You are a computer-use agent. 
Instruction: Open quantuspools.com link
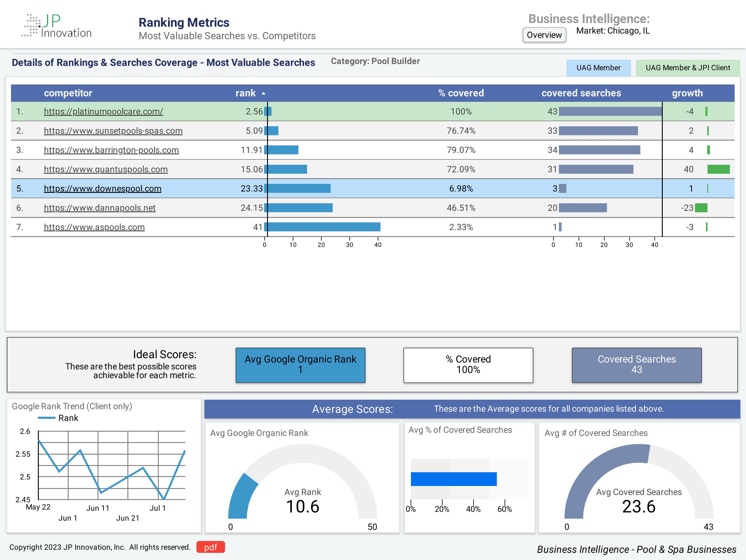pyautogui.click(x=106, y=169)
